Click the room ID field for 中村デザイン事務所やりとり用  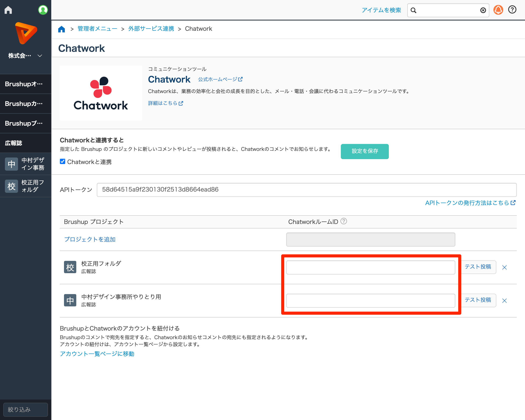click(x=370, y=300)
